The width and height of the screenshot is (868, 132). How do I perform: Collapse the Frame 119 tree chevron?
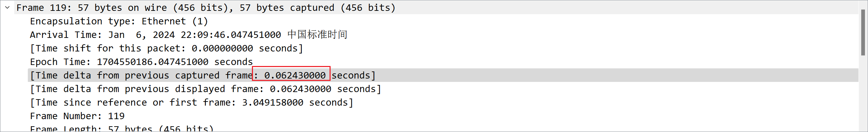click(x=7, y=7)
